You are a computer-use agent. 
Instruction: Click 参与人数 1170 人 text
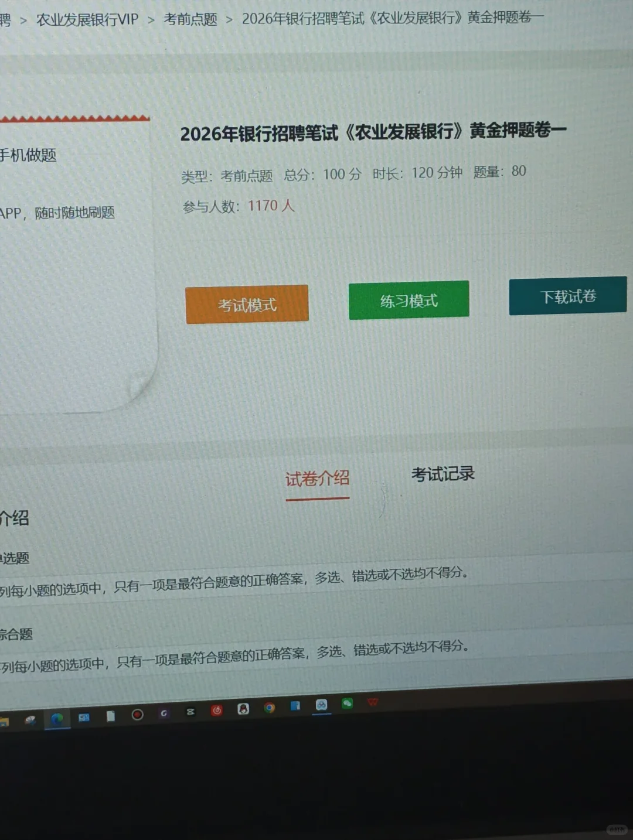click(x=239, y=206)
